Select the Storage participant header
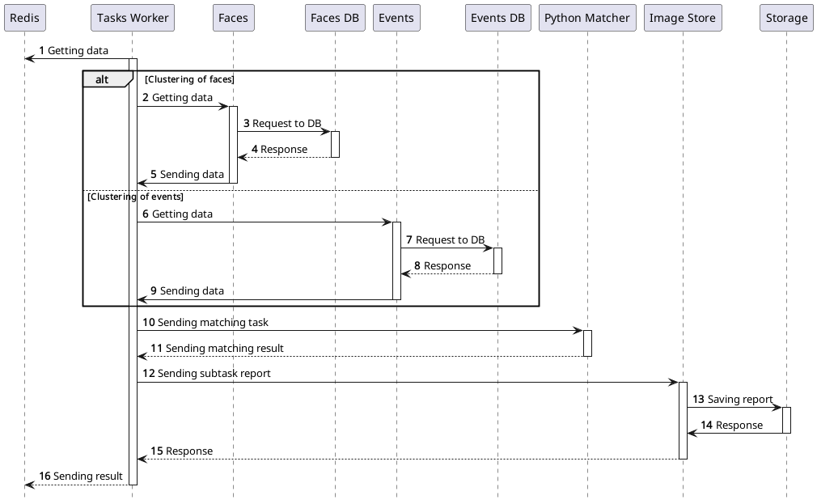Viewport: 817px width, 504px height. [x=785, y=17]
